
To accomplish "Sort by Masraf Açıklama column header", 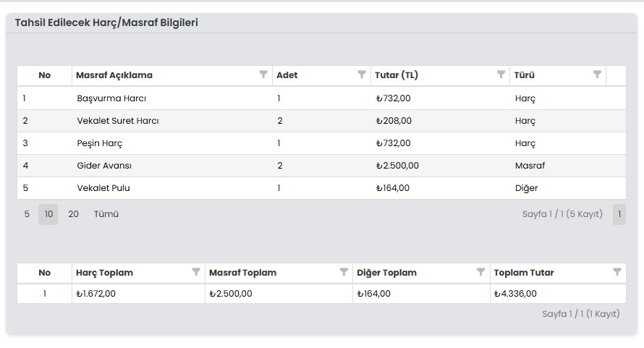I will [x=114, y=75].
